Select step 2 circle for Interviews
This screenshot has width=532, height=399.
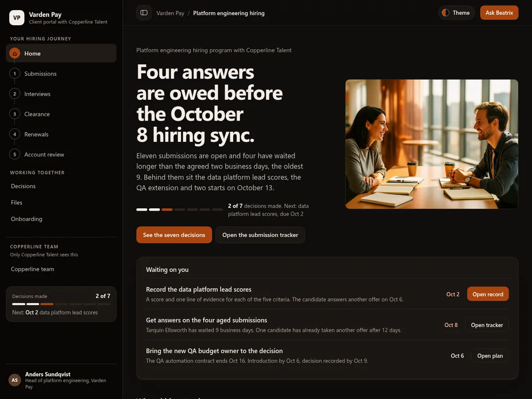point(15,94)
